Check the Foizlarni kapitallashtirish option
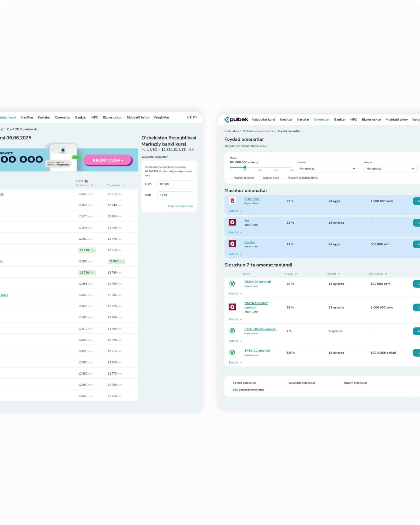This screenshot has height=525, width=420. [x=284, y=178]
